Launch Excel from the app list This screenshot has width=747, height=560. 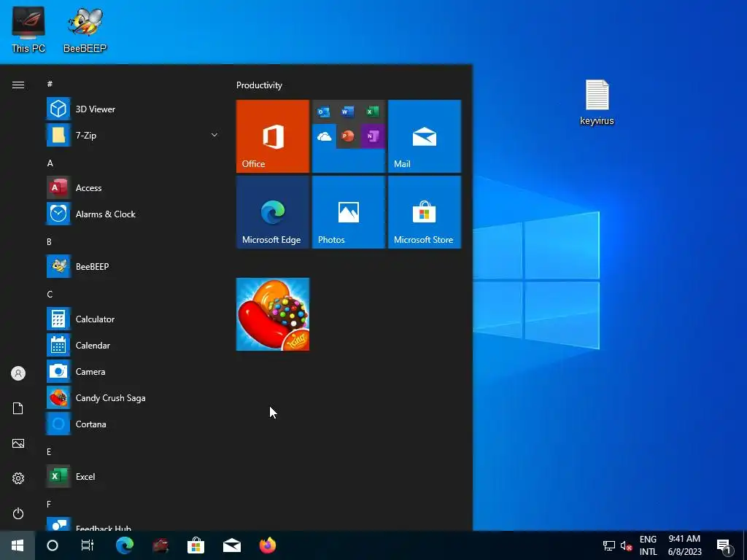(133, 476)
